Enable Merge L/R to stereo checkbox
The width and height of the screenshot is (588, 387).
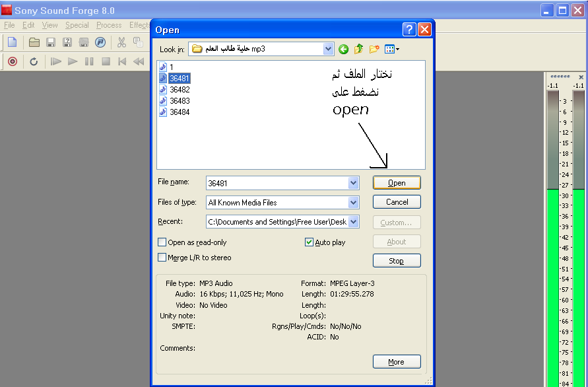click(x=162, y=257)
